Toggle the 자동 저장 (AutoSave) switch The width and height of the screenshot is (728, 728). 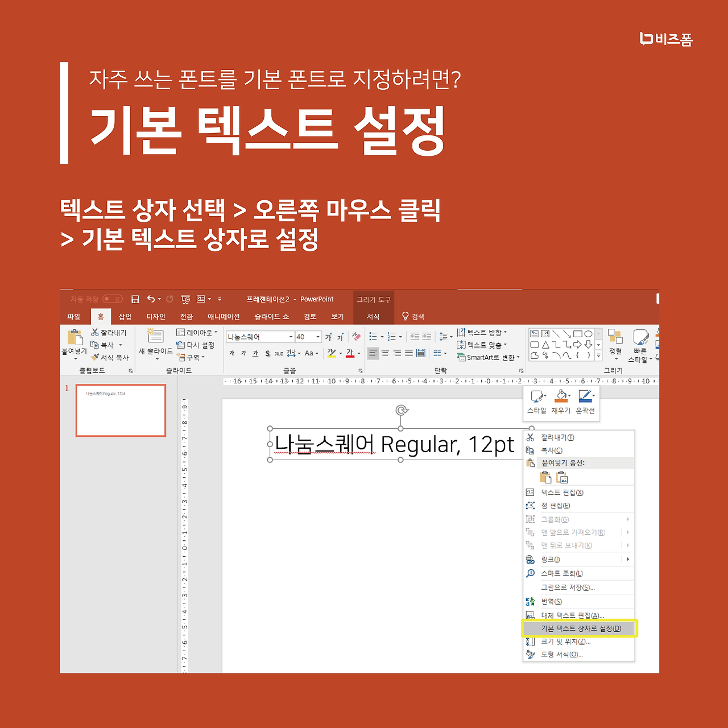(113, 299)
